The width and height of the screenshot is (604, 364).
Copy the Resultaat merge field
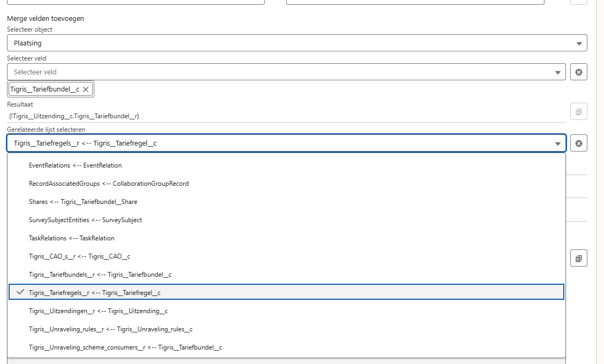tap(578, 112)
